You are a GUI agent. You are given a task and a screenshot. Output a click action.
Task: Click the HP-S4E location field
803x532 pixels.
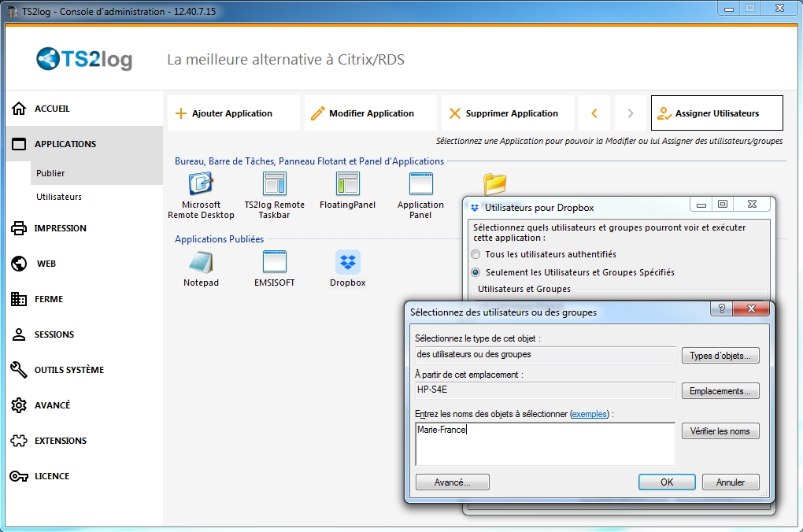545,390
